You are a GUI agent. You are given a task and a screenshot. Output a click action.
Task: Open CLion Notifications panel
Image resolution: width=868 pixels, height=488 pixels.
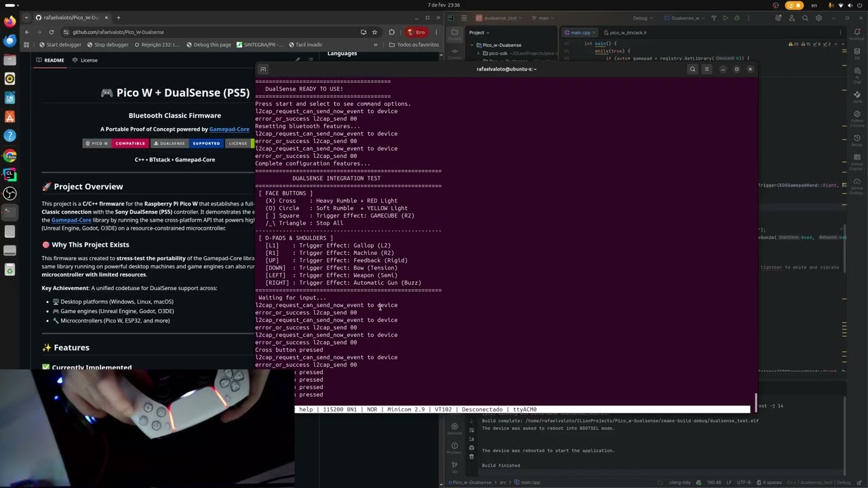coord(857,34)
